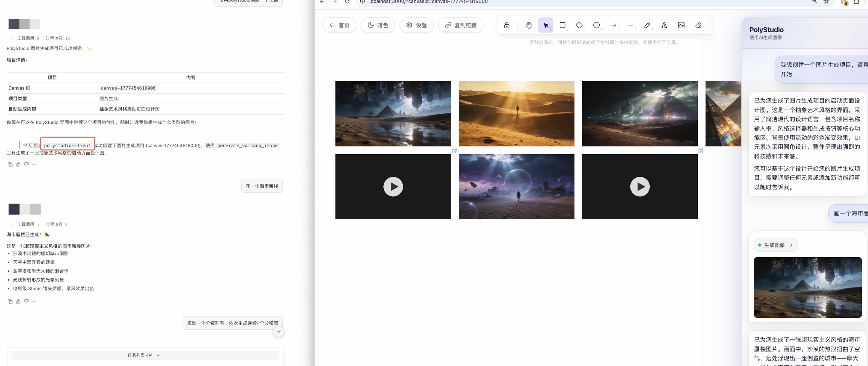Thumbs down the project summary reply
The image size is (868, 366).
(x=26, y=164)
